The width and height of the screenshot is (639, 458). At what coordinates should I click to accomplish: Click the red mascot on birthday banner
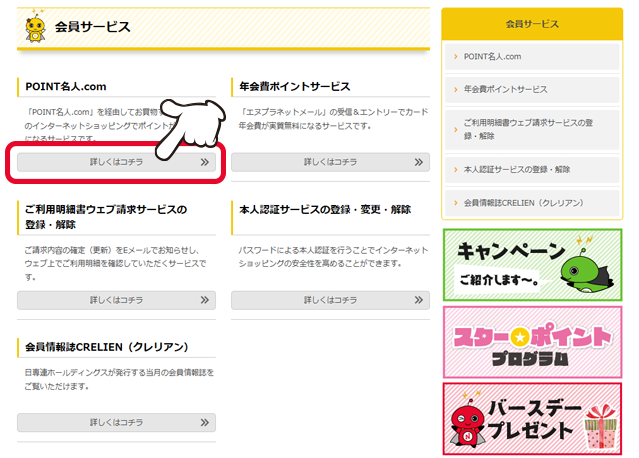coord(468,422)
